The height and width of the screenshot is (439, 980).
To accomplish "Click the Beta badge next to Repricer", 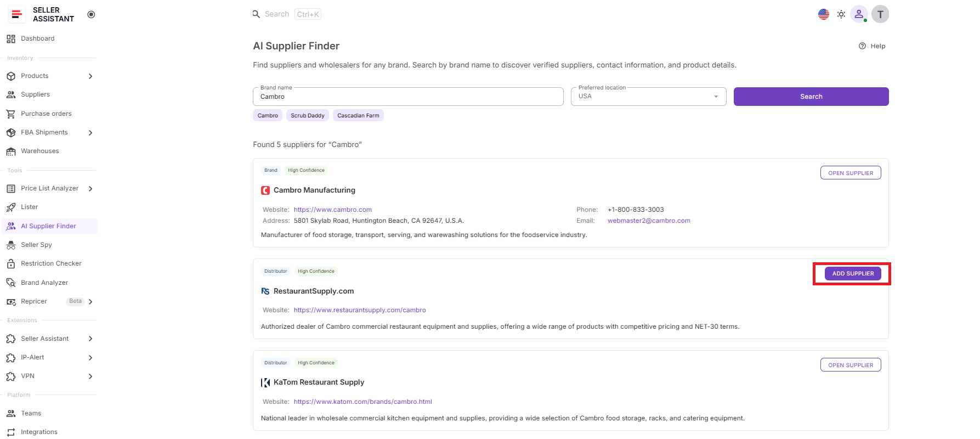I will click(x=76, y=301).
